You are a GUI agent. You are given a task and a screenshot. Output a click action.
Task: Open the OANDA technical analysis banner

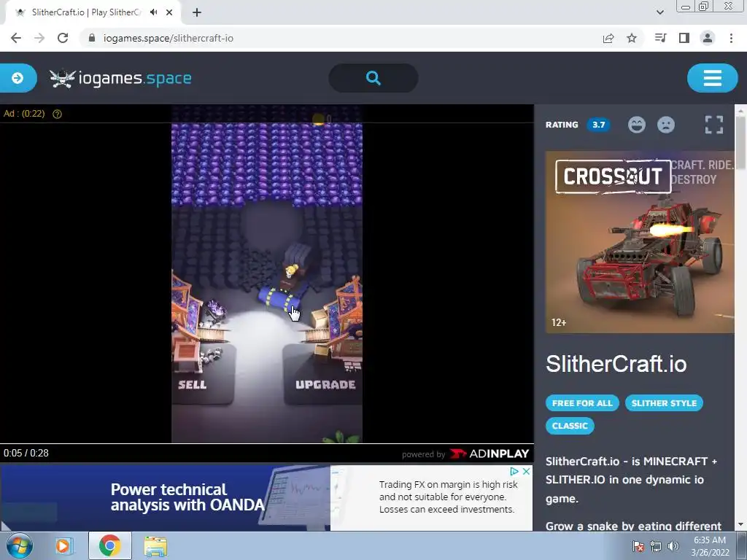click(x=266, y=497)
